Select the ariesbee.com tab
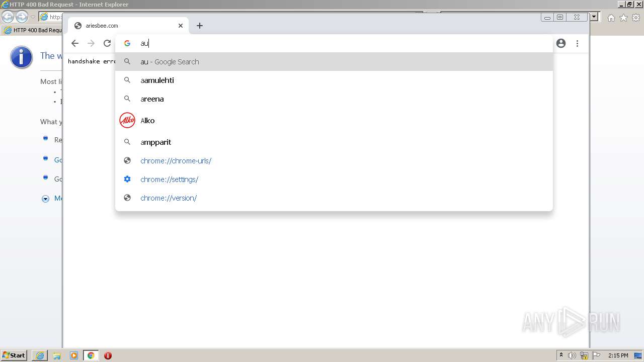Viewport: 644px width, 362px height. (x=128, y=26)
